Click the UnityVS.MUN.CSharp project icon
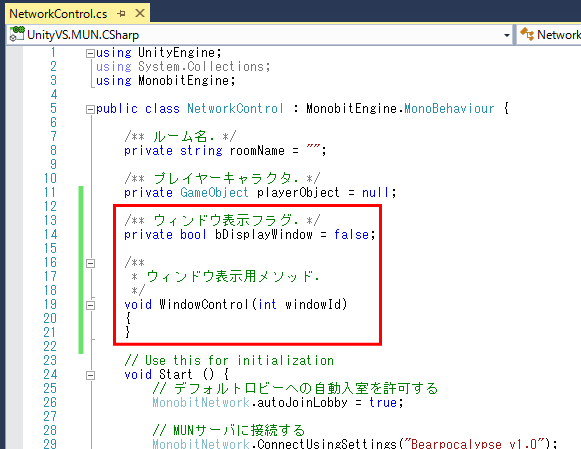 (17, 34)
